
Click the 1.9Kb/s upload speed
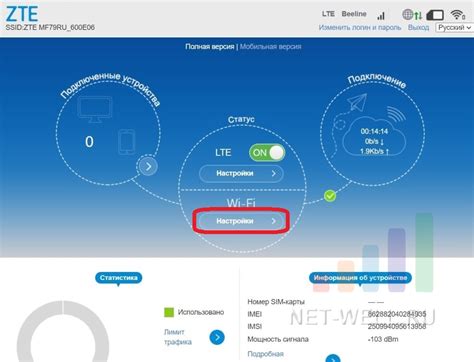click(x=374, y=151)
